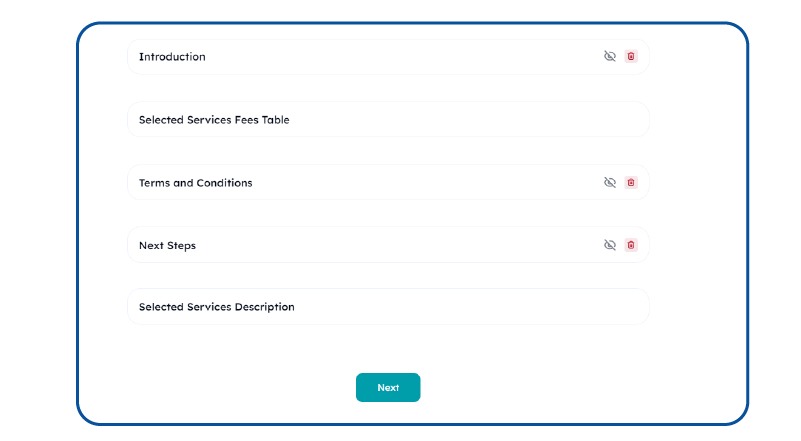Toggle visibility of Terms and Conditions
The height and width of the screenshot is (441, 801).
point(610,183)
